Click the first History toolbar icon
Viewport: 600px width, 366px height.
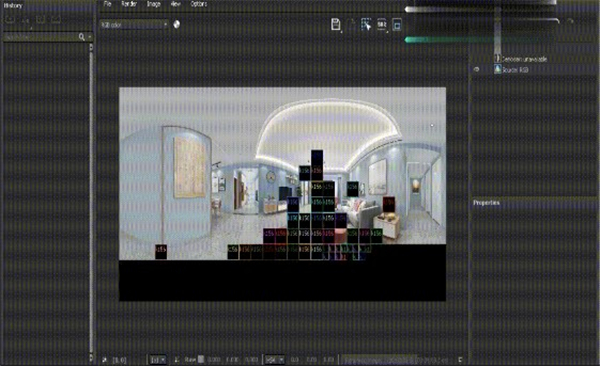[x=9, y=20]
